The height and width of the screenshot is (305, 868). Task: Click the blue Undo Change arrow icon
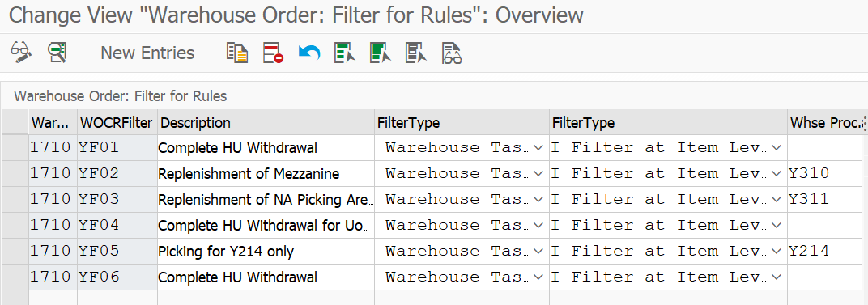pos(308,53)
